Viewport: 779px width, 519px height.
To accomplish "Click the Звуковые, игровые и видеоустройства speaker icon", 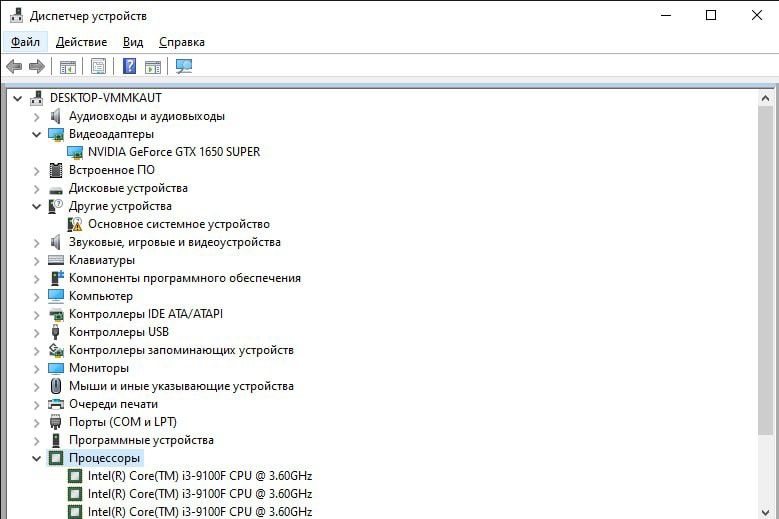I will click(x=56, y=242).
